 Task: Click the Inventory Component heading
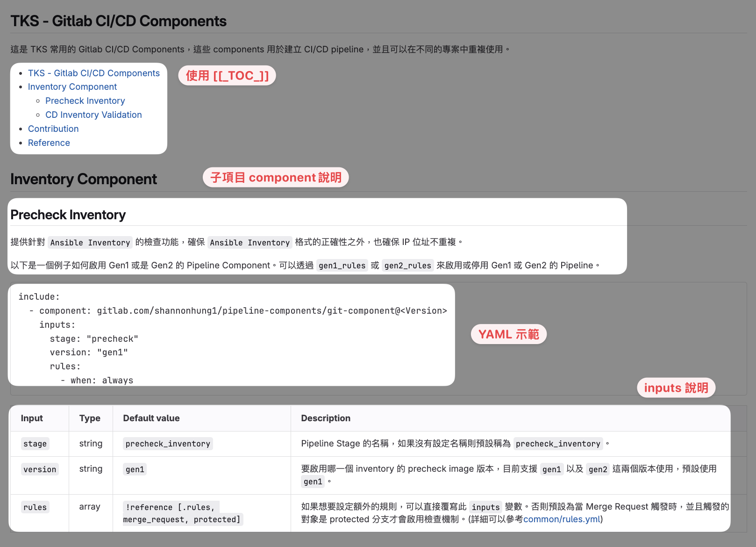pyautogui.click(x=84, y=179)
